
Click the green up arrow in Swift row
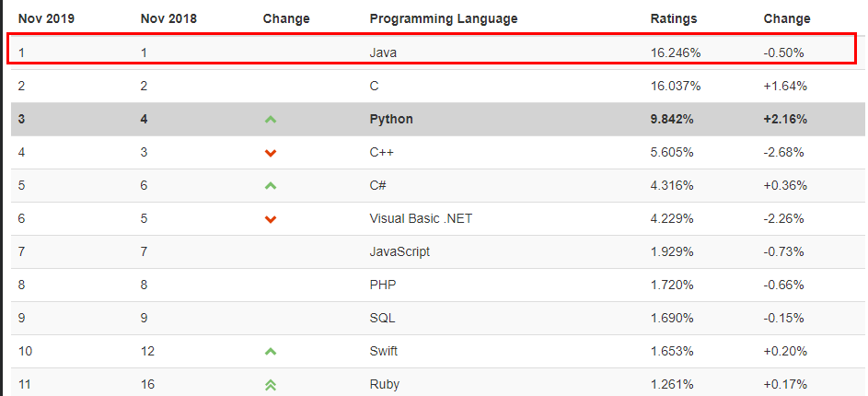click(x=271, y=352)
